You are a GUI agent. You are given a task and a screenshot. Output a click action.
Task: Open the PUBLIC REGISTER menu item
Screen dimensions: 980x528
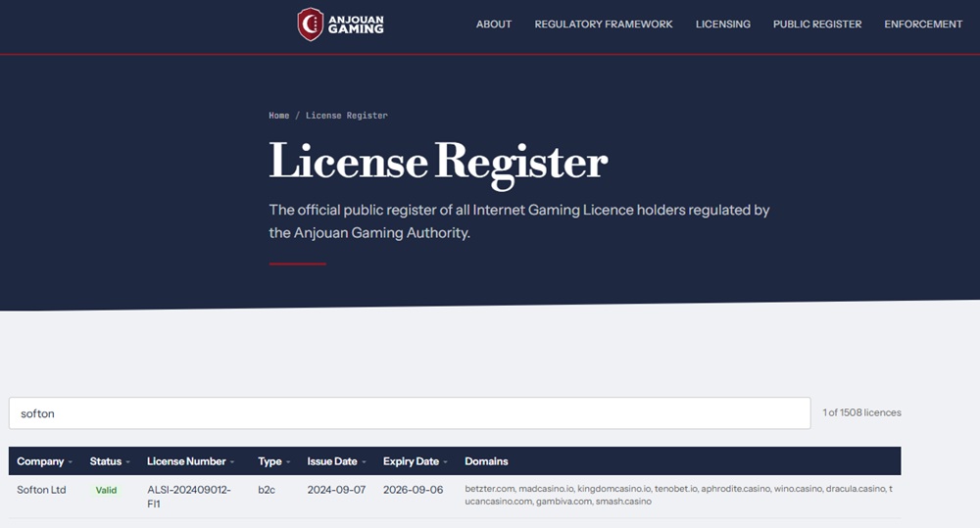pyautogui.click(x=817, y=24)
